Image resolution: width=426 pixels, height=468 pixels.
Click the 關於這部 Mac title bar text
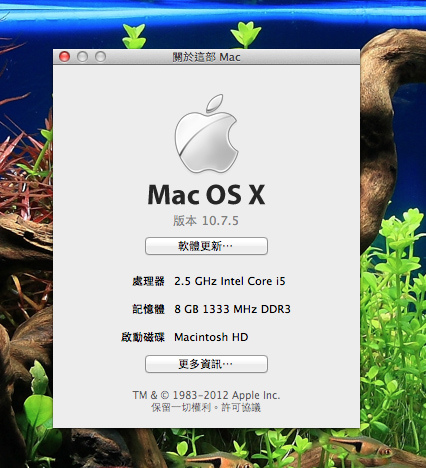(x=206, y=57)
